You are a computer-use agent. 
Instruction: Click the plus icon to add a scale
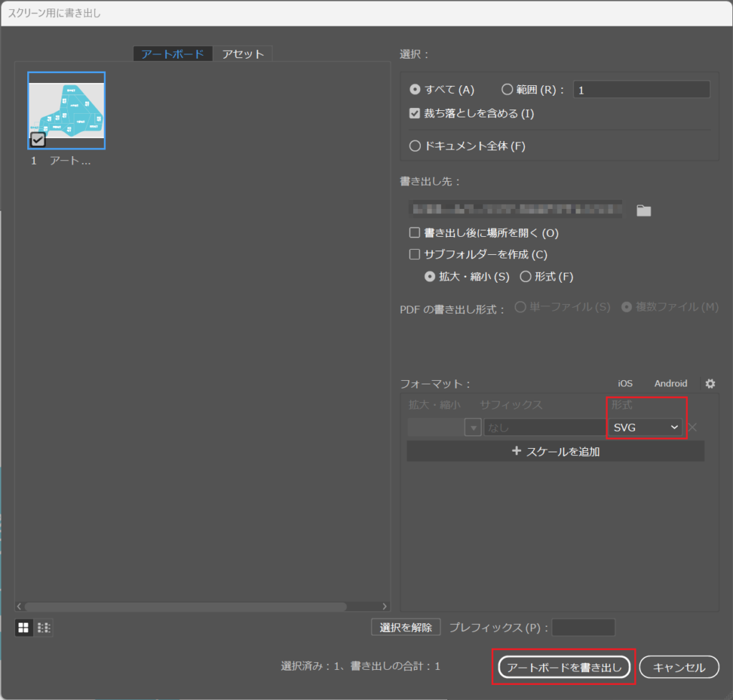[x=515, y=451]
